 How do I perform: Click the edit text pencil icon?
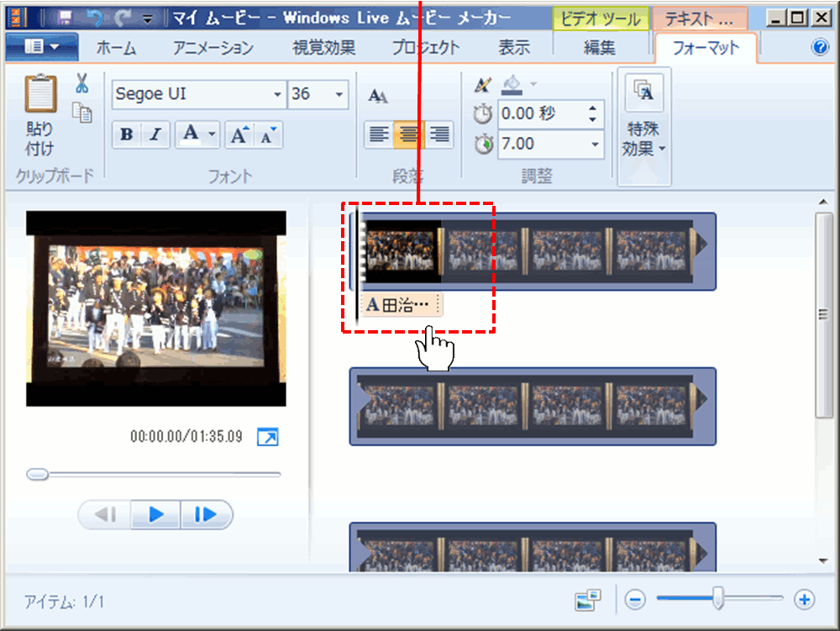pyautogui.click(x=482, y=84)
